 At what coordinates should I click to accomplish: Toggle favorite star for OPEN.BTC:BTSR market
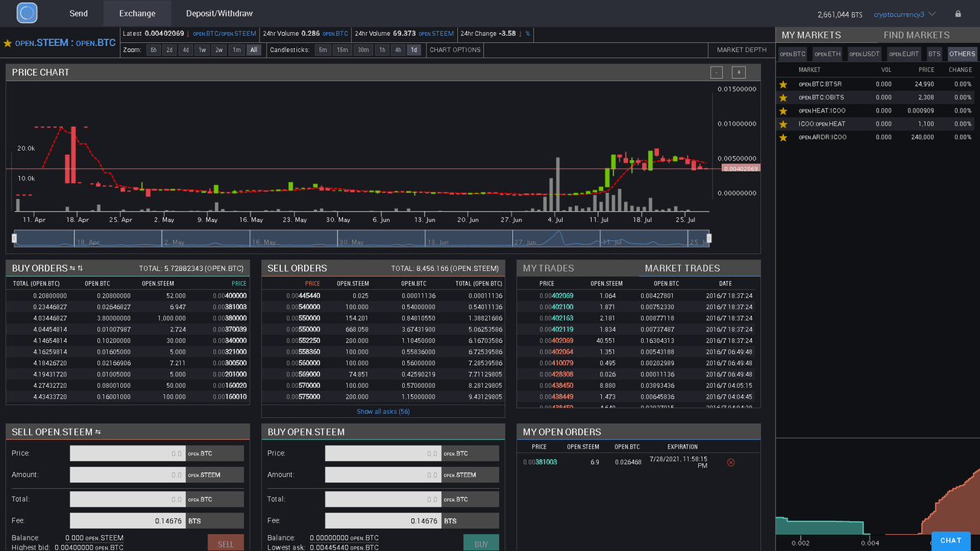783,84
